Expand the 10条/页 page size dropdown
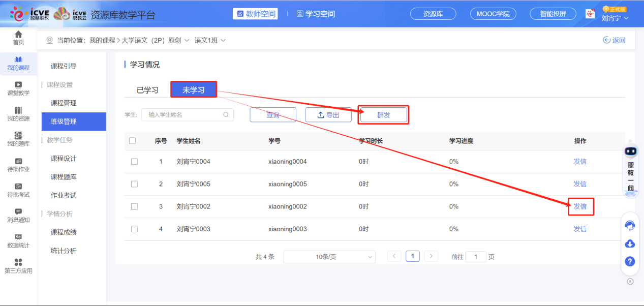Image resolution: width=644 pixels, height=306 pixels. (x=329, y=257)
